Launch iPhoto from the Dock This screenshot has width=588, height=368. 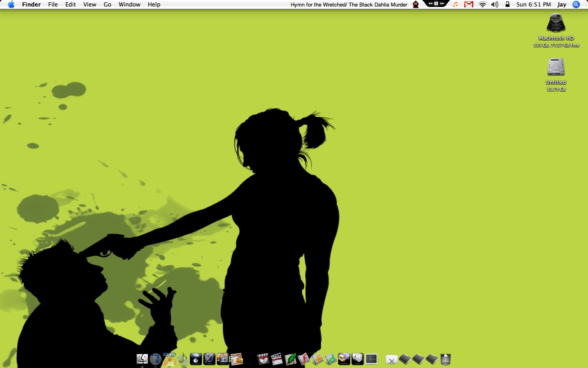[223, 359]
